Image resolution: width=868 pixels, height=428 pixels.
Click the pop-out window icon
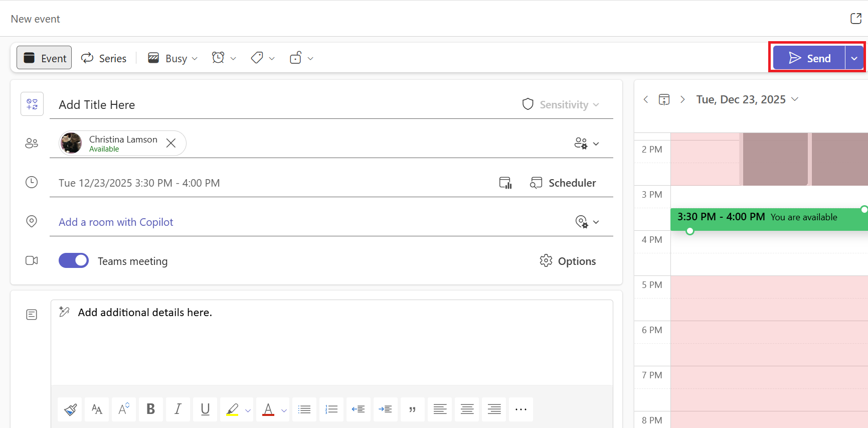coord(855,19)
